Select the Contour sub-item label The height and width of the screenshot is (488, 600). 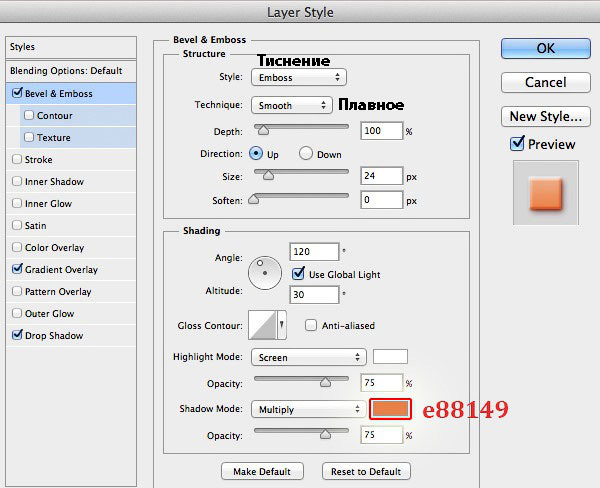click(x=54, y=116)
